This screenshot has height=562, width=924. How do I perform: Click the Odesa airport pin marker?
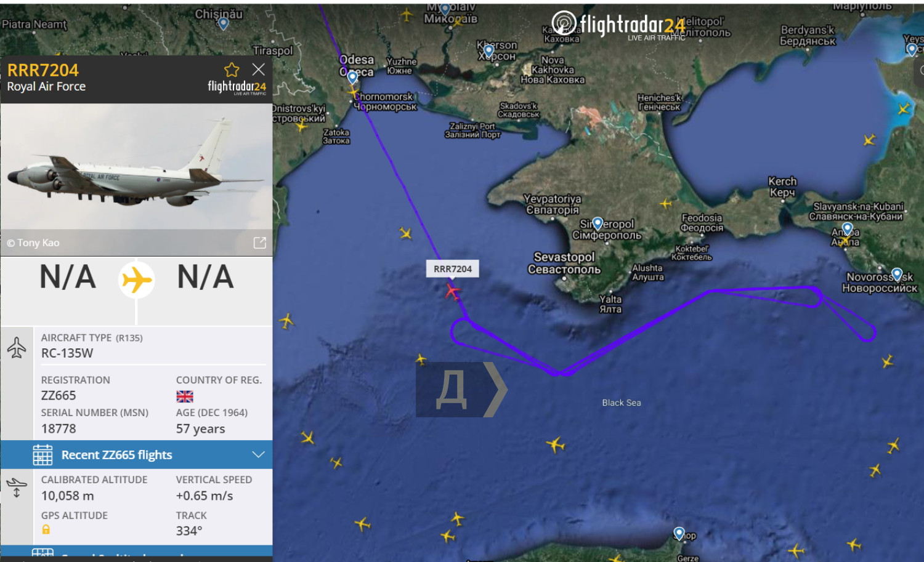(352, 77)
